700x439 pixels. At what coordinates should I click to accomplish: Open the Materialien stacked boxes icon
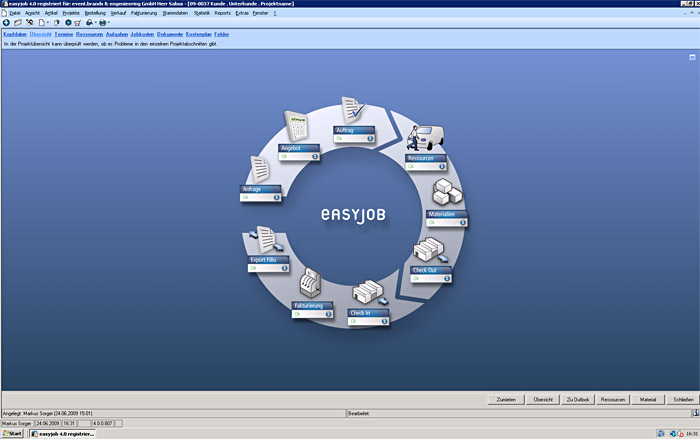pos(447,192)
